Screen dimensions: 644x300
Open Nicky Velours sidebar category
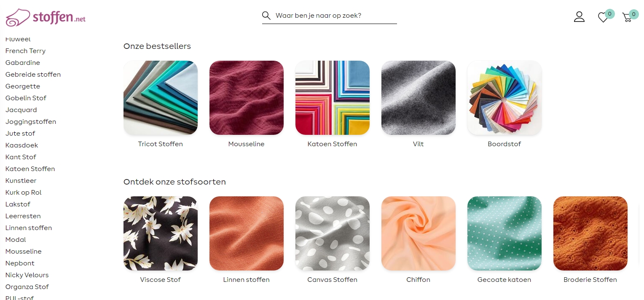click(27, 275)
